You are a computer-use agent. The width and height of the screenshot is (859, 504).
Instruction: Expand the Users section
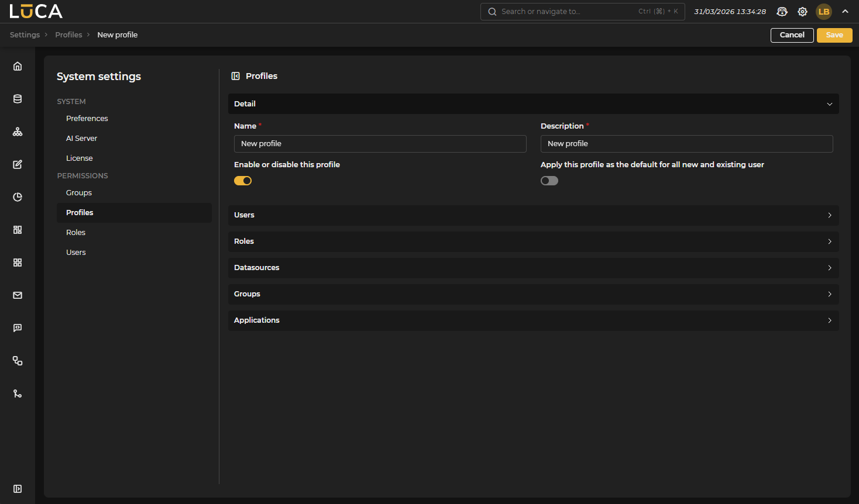click(533, 215)
